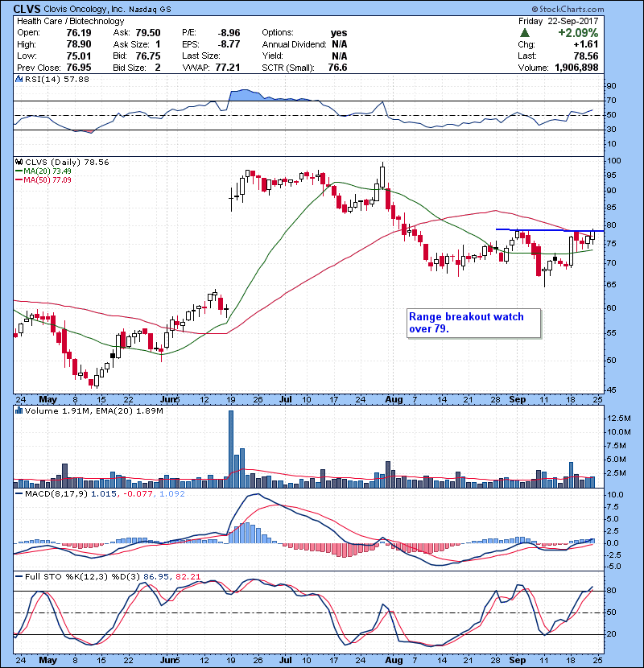Click the 12.5M volume axis label
This screenshot has width=644, height=668.
[619, 419]
